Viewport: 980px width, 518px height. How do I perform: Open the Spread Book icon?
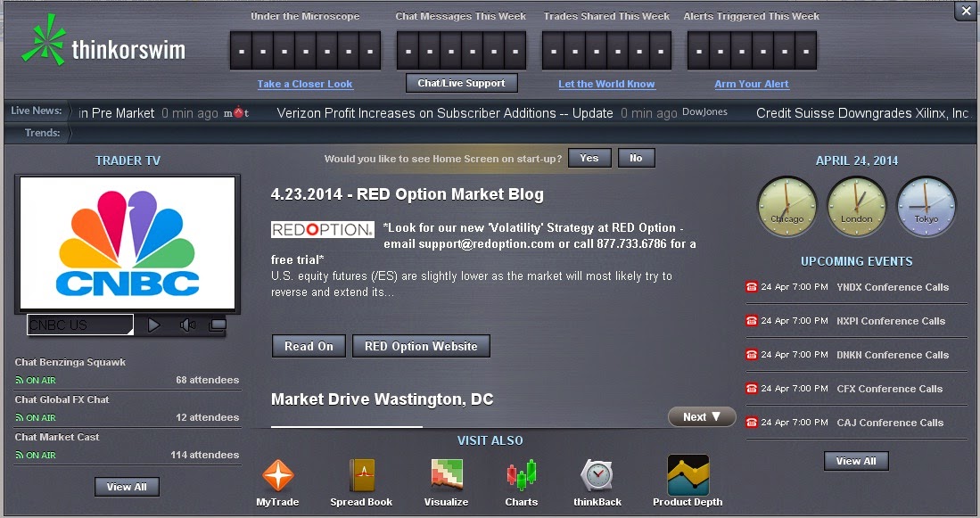coord(361,475)
